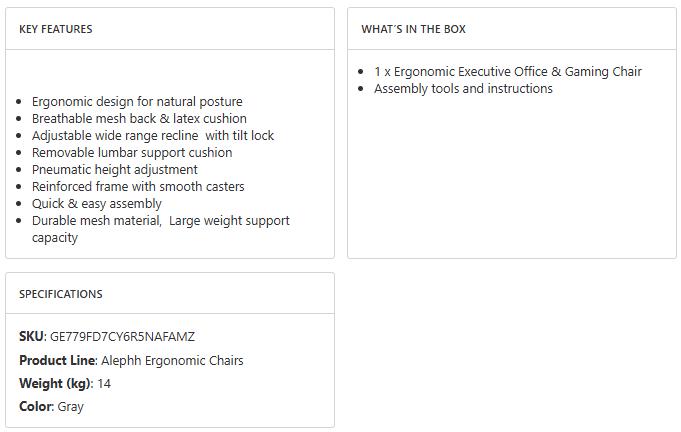Image resolution: width=681 pixels, height=432 pixels.
Task: Click the SKU value GE779FD7CY6R5NAFAMZ
Action: click(x=116, y=336)
